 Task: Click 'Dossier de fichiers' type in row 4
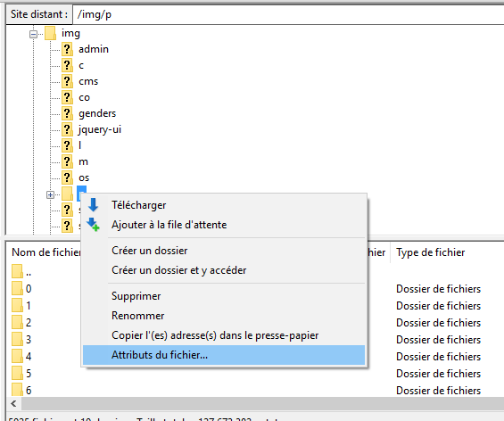pos(438,357)
